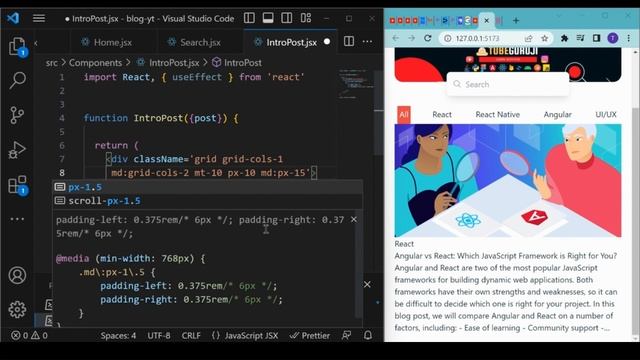Open notifications bell in status bar
640x360 pixels.
(368, 336)
